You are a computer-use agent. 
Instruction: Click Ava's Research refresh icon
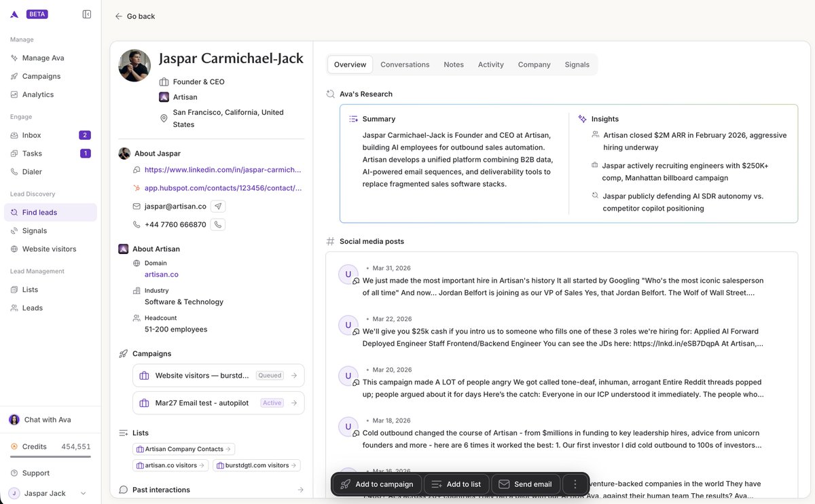(331, 94)
